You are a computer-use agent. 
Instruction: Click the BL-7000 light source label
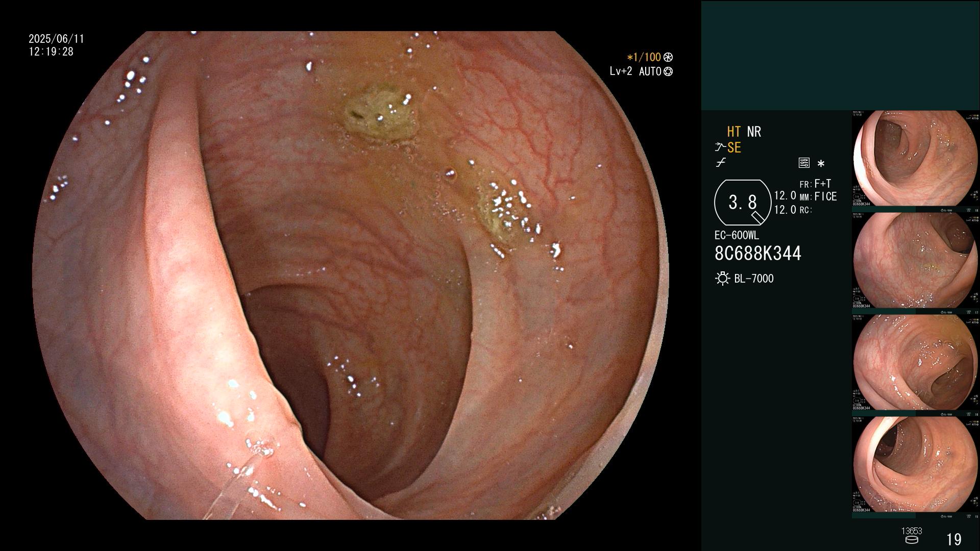[x=754, y=279]
